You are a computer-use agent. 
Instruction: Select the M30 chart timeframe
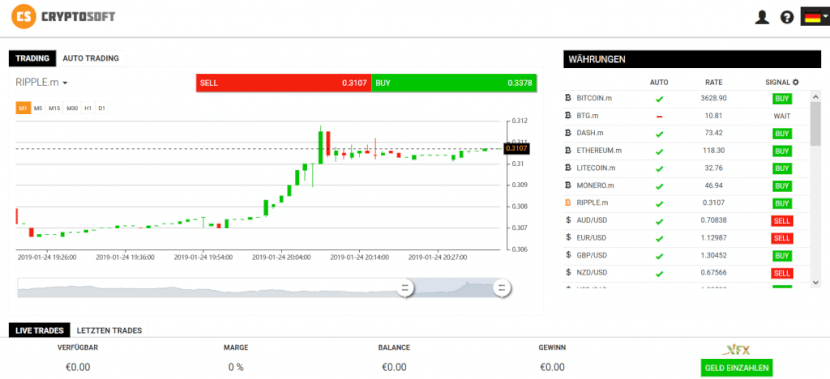[x=73, y=108]
